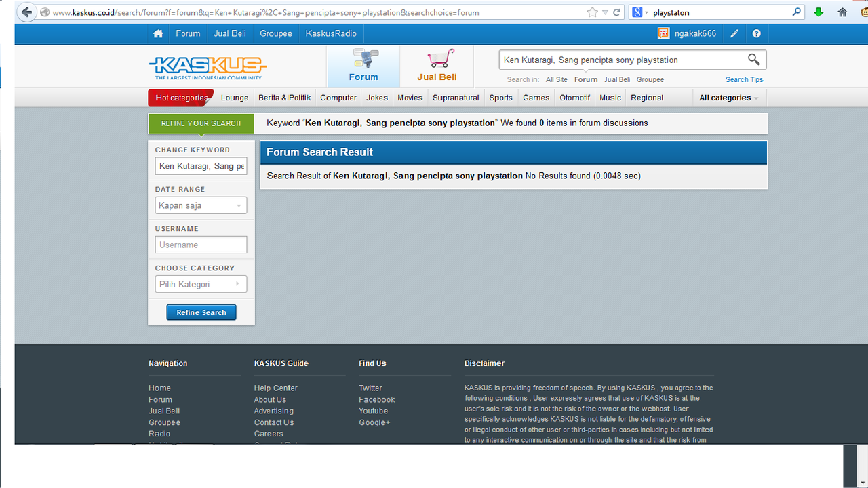
Task: Expand the 'Pilih Kategori' category chooser
Action: (201, 284)
